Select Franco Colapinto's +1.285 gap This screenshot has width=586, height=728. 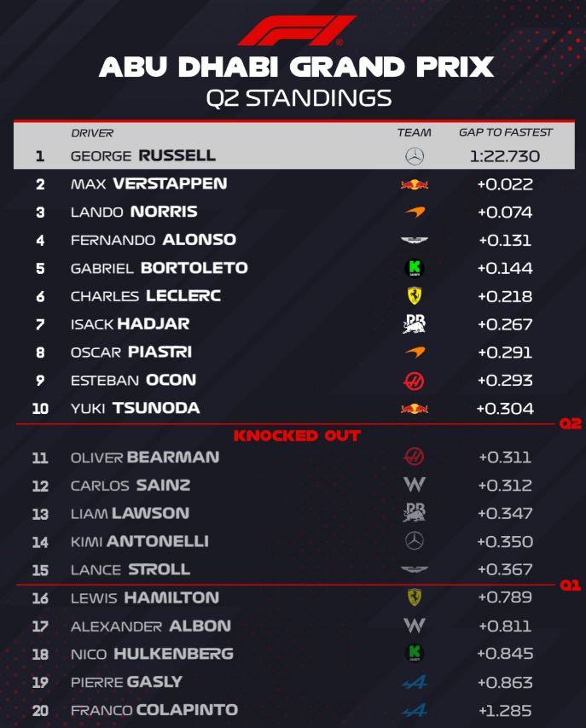[x=505, y=710]
